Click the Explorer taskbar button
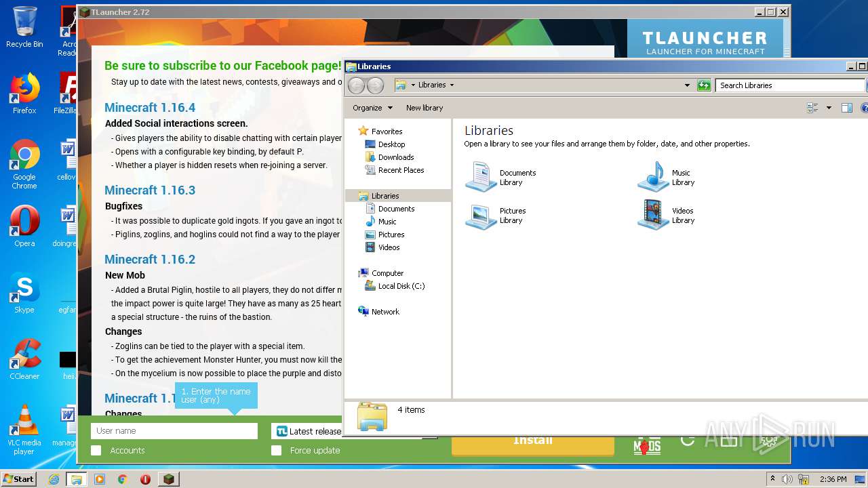Viewport: 868px width, 488px height. point(77,479)
